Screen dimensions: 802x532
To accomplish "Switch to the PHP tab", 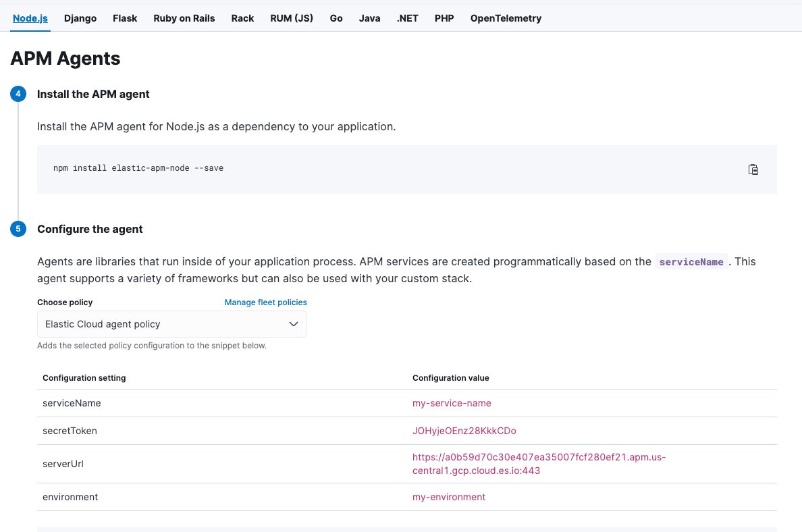I will pyautogui.click(x=444, y=18).
